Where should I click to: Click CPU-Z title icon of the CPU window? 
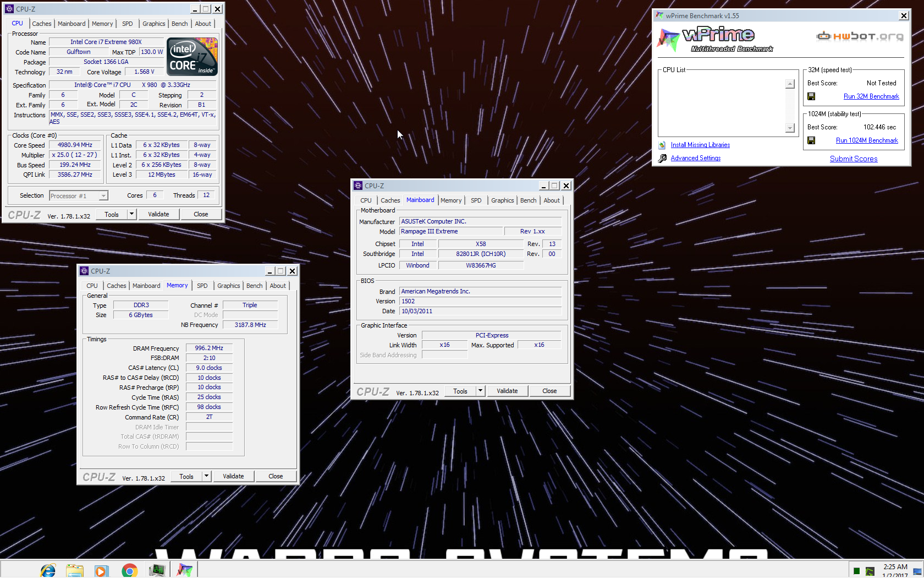[9, 9]
